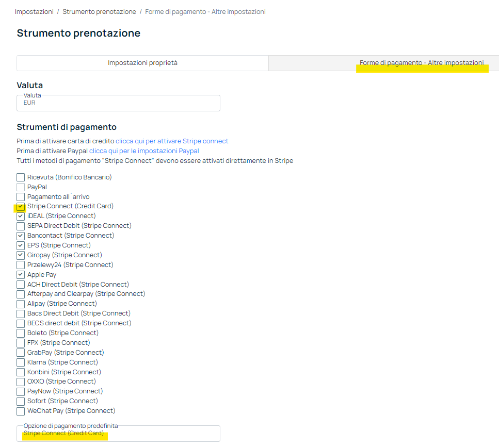This screenshot has height=448, width=499.
Task: Open Strumento prenotazione breadcrumb link
Action: pyautogui.click(x=99, y=12)
